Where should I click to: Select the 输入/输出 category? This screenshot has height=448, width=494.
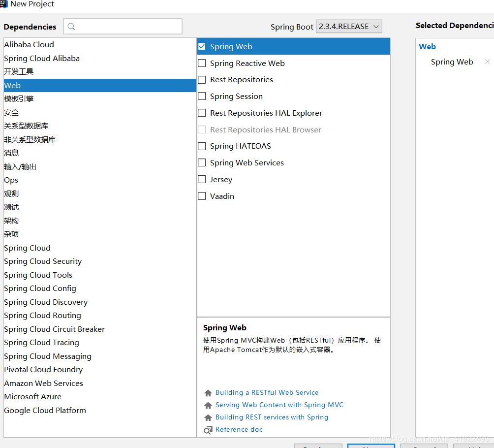[x=100, y=166]
